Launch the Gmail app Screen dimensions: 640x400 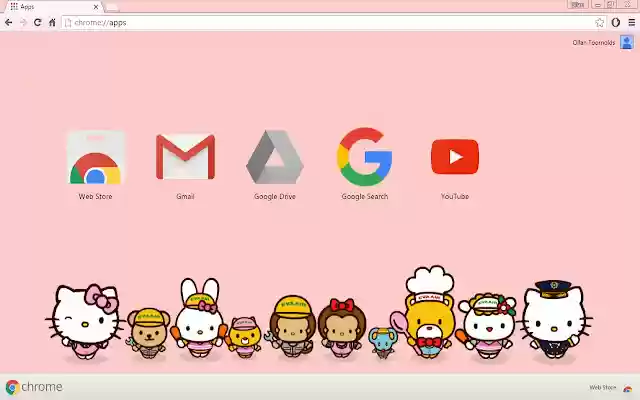(185, 165)
